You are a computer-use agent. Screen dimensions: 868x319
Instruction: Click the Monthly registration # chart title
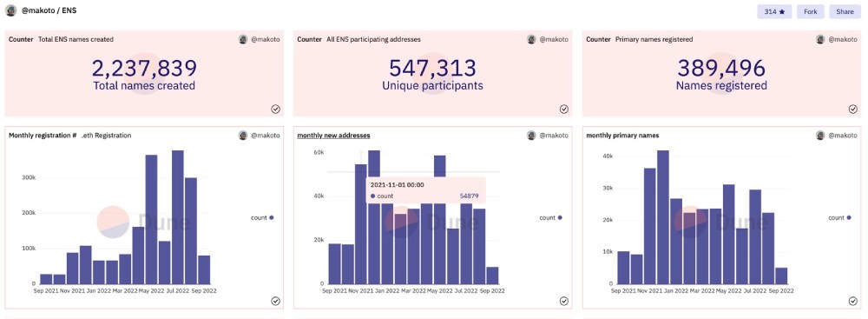click(43, 136)
